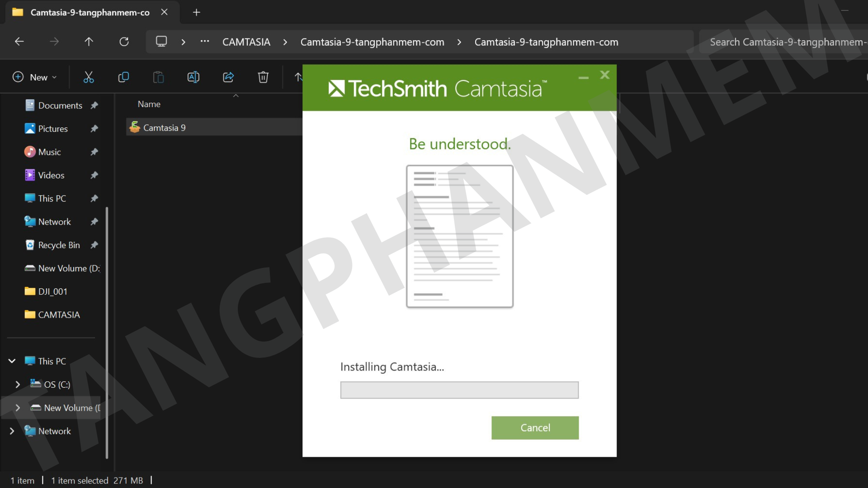
Task: Click the Copy icon in toolbar
Action: point(123,77)
